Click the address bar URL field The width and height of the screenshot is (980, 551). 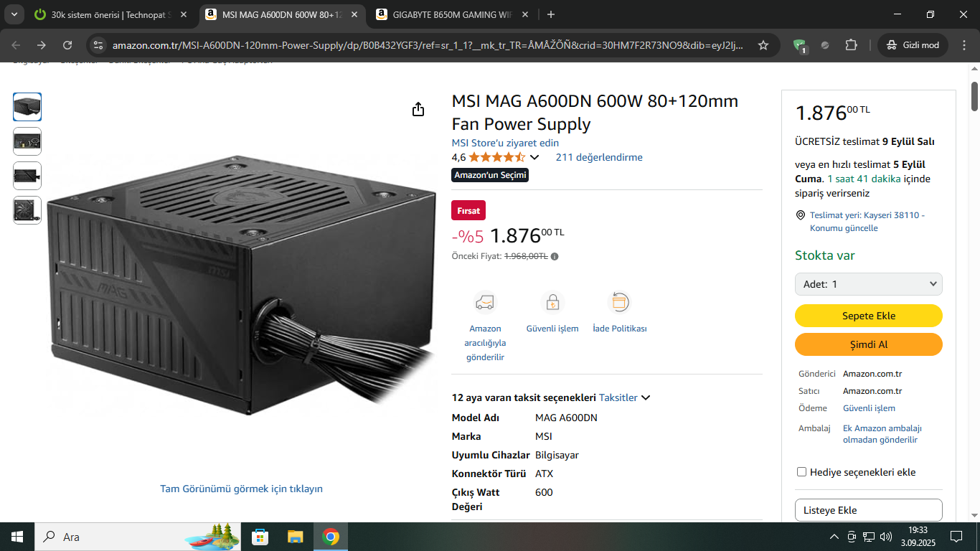[427, 45]
